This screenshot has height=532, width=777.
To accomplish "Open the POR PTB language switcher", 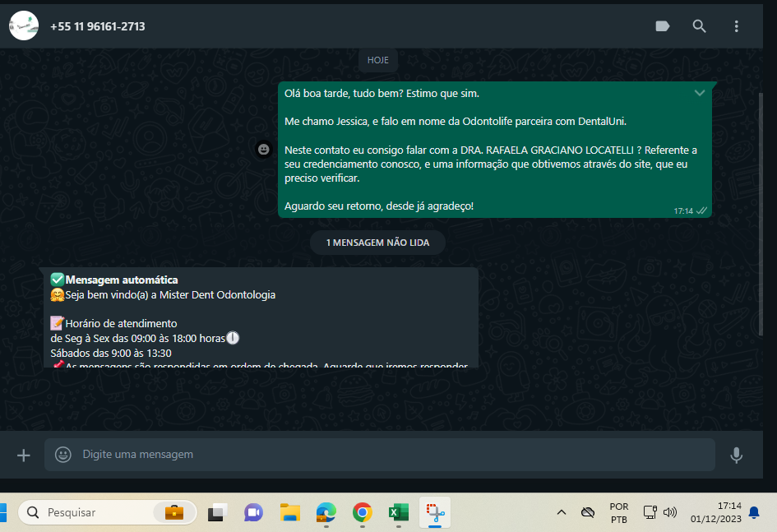I will coord(619,513).
